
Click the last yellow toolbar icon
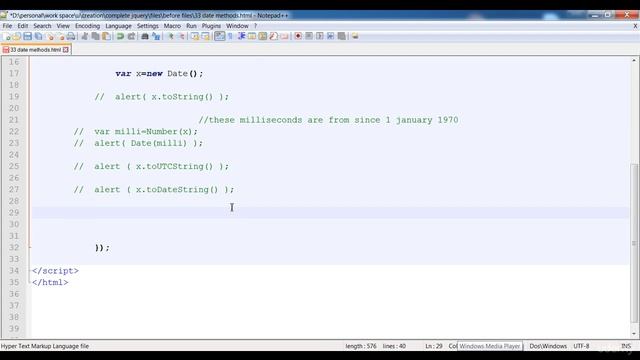355,36
